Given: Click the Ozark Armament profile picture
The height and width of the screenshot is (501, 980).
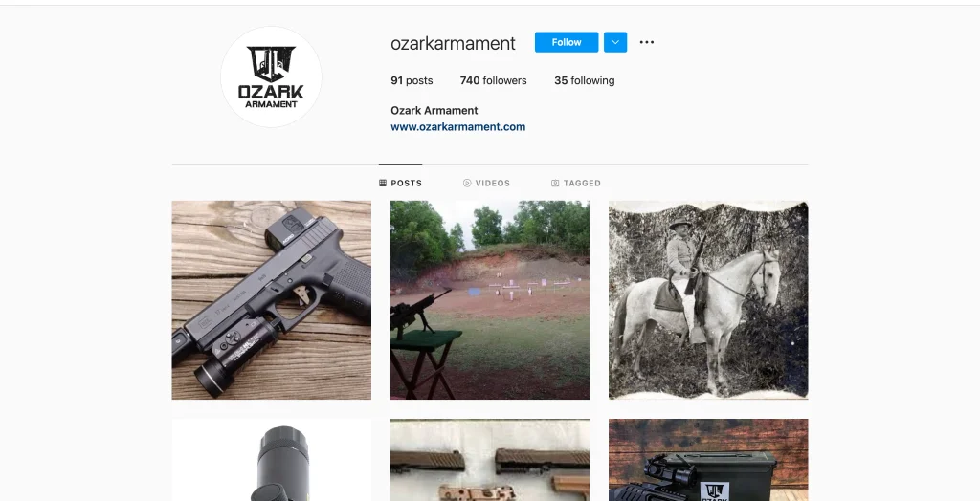Looking at the screenshot, I should [x=271, y=77].
